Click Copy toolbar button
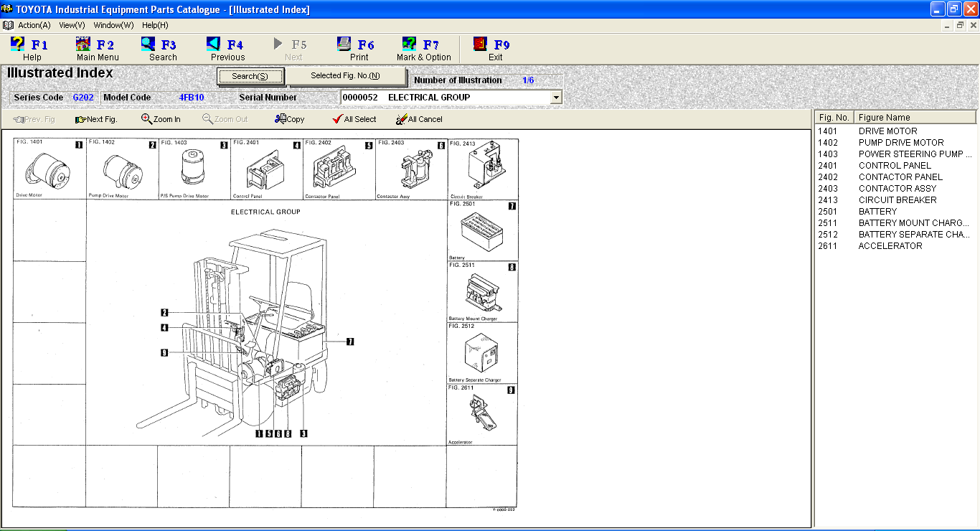980x531 pixels. click(x=289, y=119)
